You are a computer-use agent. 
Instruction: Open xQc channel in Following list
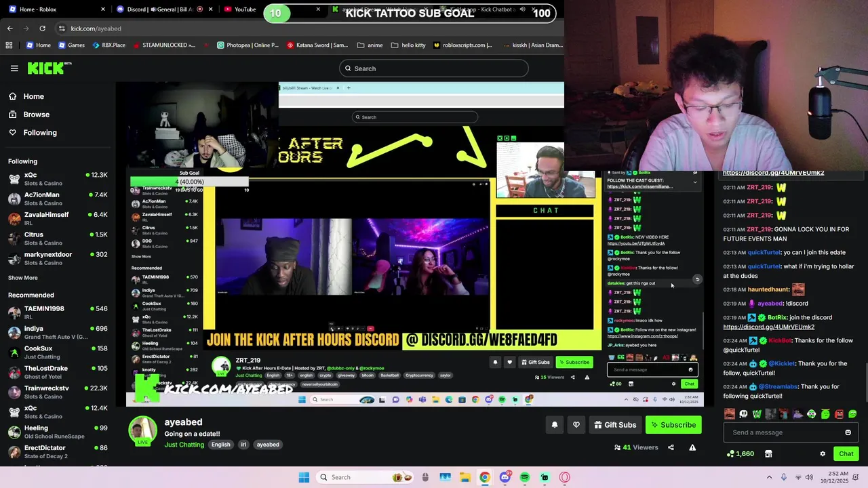coord(58,179)
